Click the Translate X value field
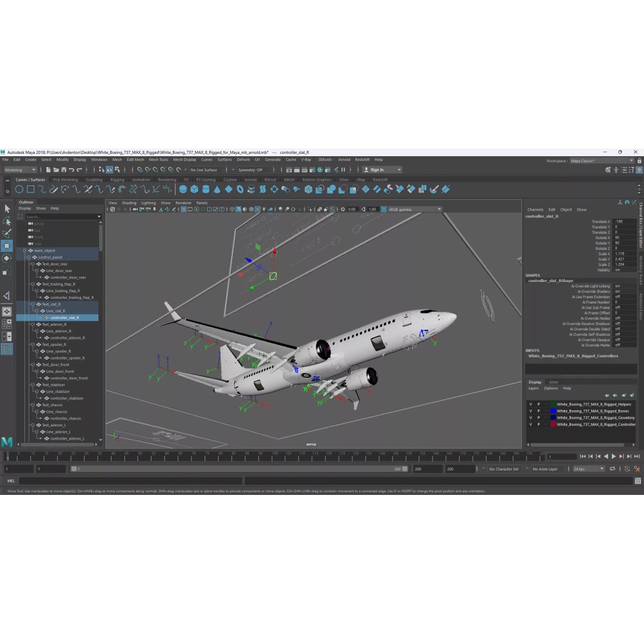Image resolution: width=644 pixels, height=644 pixels. click(x=624, y=221)
